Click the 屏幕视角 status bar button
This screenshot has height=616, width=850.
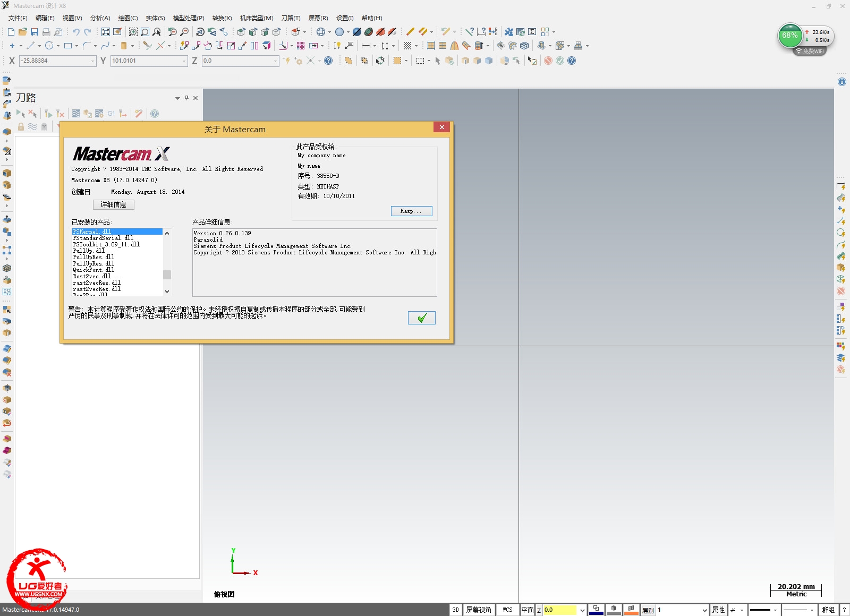coord(479,610)
